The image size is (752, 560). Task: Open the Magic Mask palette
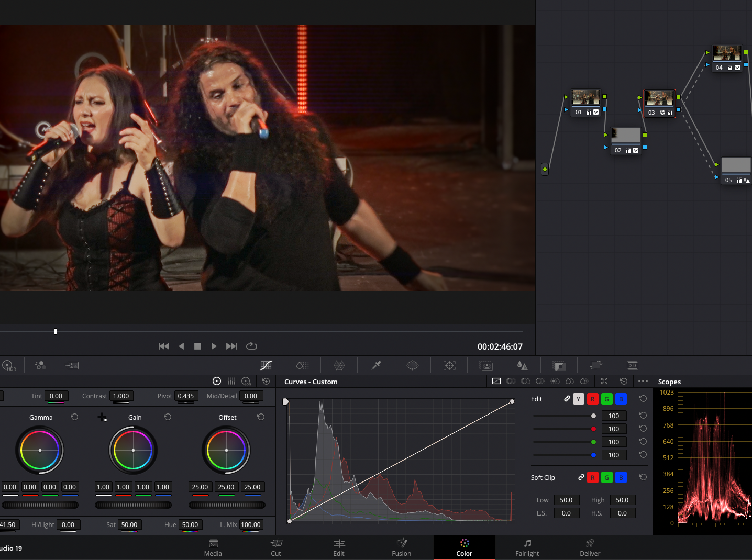(x=486, y=365)
